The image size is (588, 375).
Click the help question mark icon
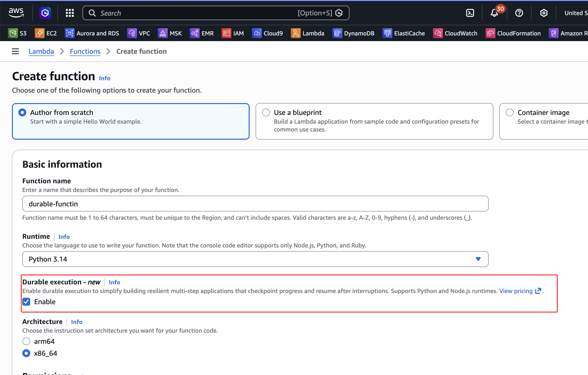(x=519, y=13)
